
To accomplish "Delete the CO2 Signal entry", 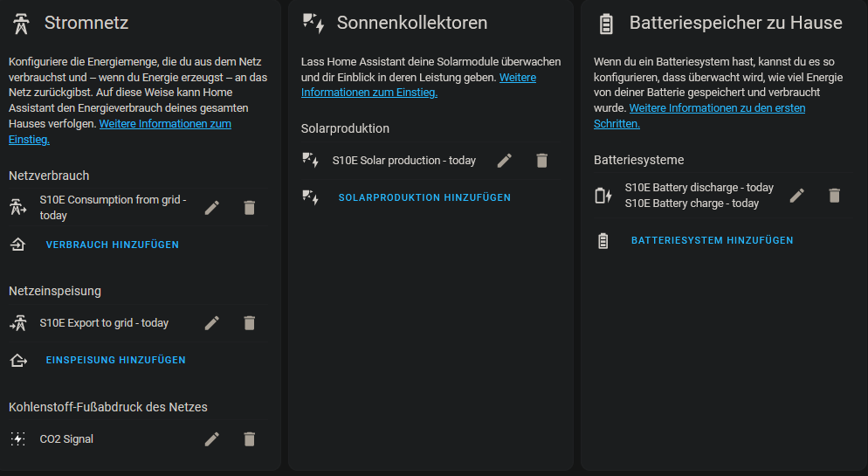I will pos(250,439).
